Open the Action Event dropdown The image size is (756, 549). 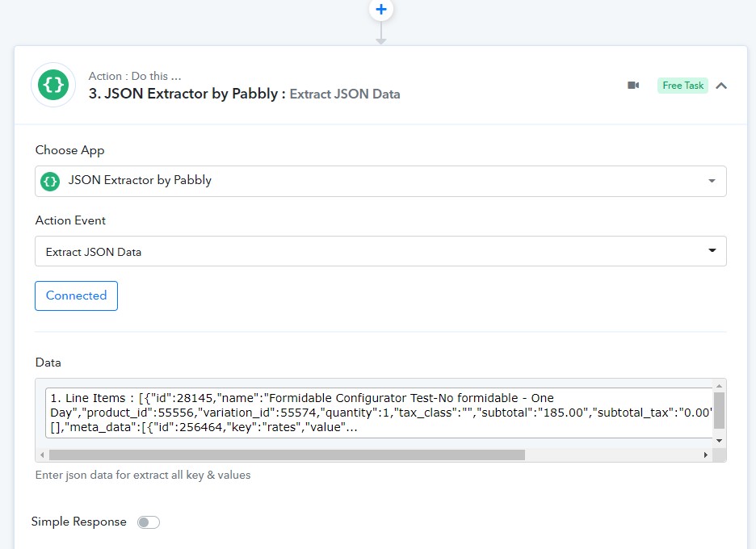(380, 251)
